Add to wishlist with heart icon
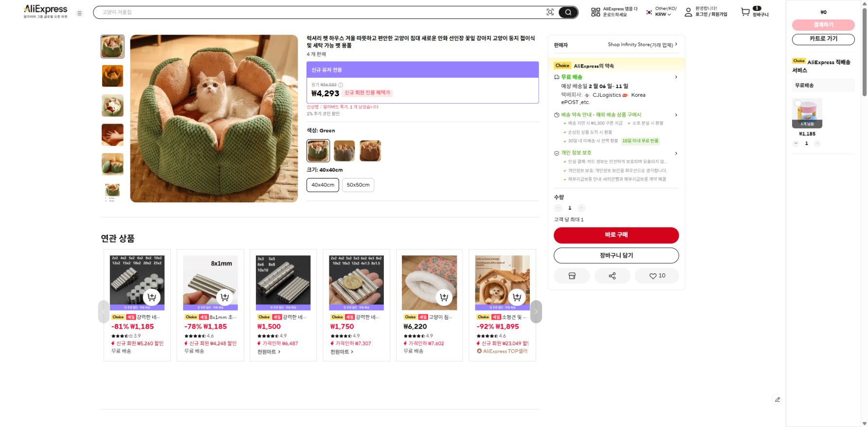 point(657,276)
